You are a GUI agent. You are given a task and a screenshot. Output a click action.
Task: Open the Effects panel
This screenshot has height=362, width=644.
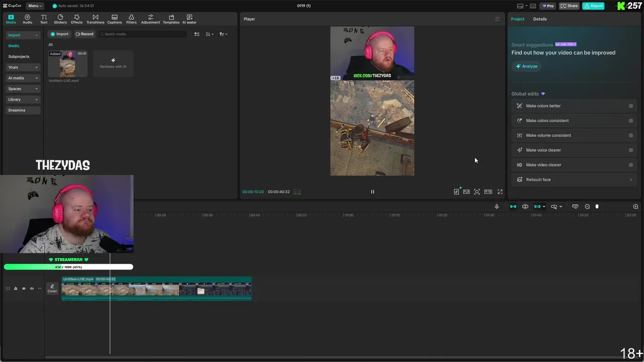coord(76,19)
